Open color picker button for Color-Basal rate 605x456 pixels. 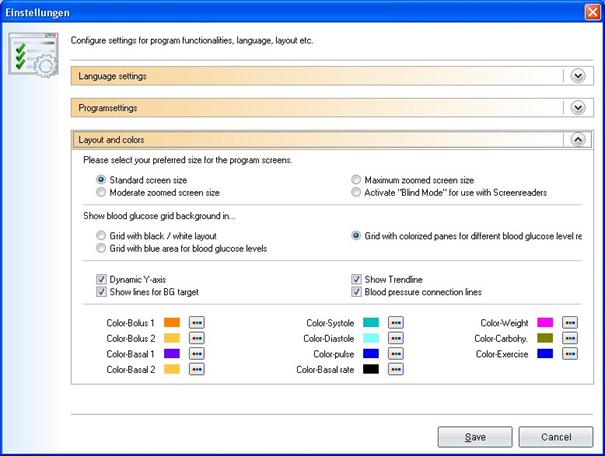coord(396,370)
